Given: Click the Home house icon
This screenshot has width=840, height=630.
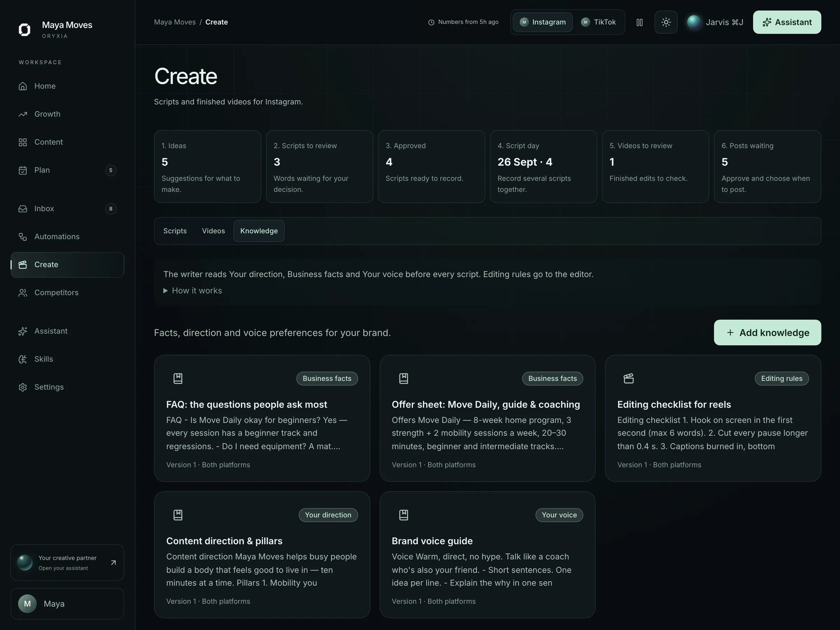Looking at the screenshot, I should pos(23,86).
